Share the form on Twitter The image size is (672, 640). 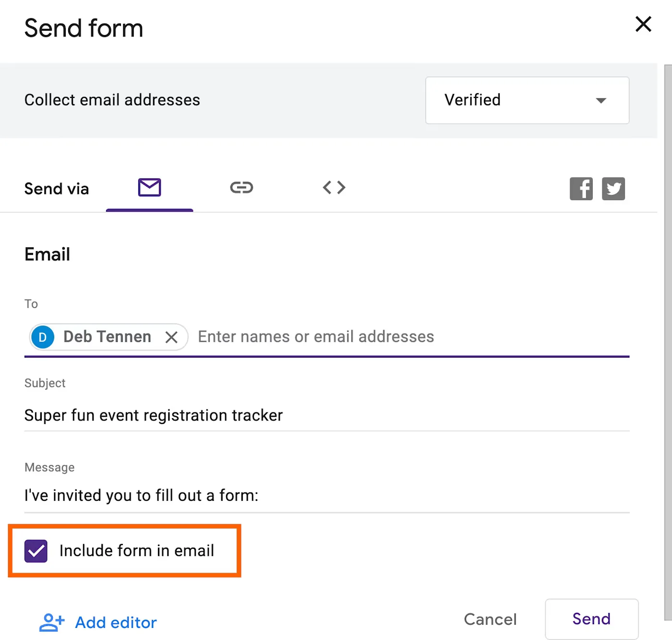(x=613, y=189)
